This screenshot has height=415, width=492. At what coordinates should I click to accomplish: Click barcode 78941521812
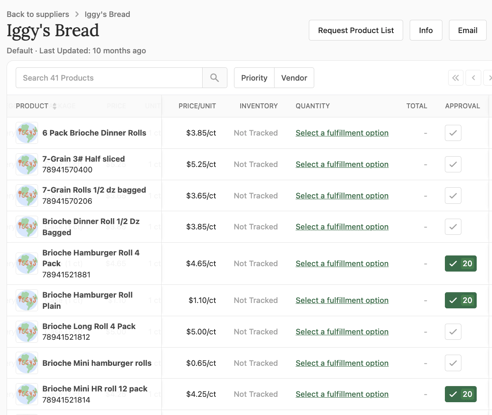click(66, 337)
